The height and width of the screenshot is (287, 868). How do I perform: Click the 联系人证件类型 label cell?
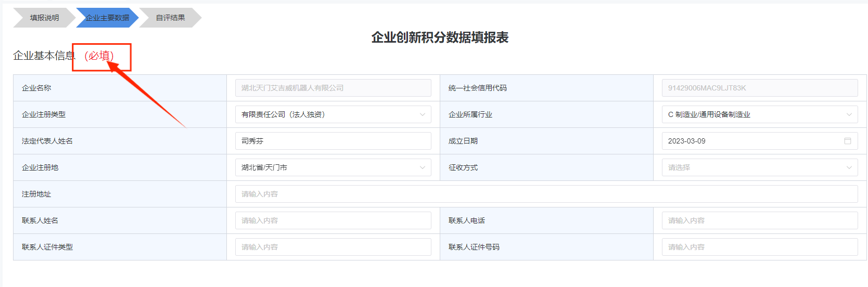[x=120, y=247]
